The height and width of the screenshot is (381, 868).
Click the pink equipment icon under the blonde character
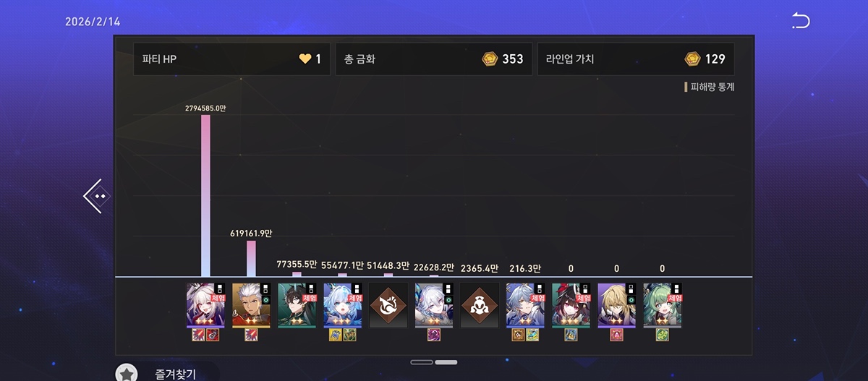coord(616,335)
